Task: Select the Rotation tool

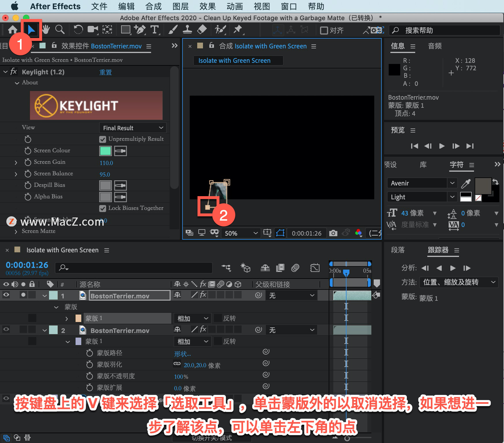Action: point(78,29)
